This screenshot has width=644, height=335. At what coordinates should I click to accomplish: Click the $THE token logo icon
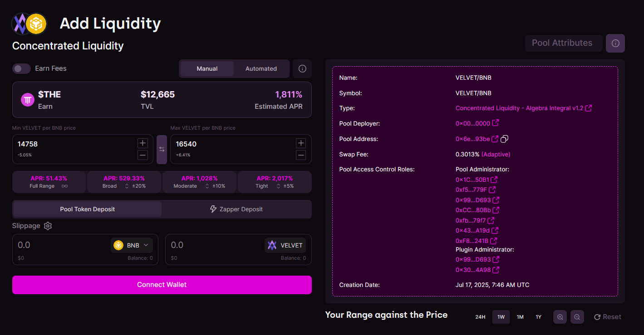tap(28, 100)
